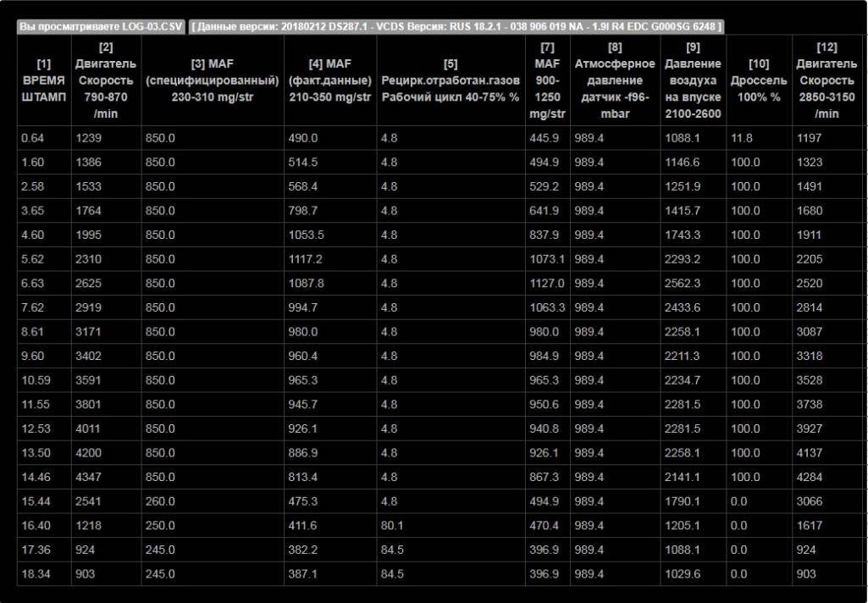
Task: Click the VCDS version data label
Action: pyautogui.click(x=456, y=26)
